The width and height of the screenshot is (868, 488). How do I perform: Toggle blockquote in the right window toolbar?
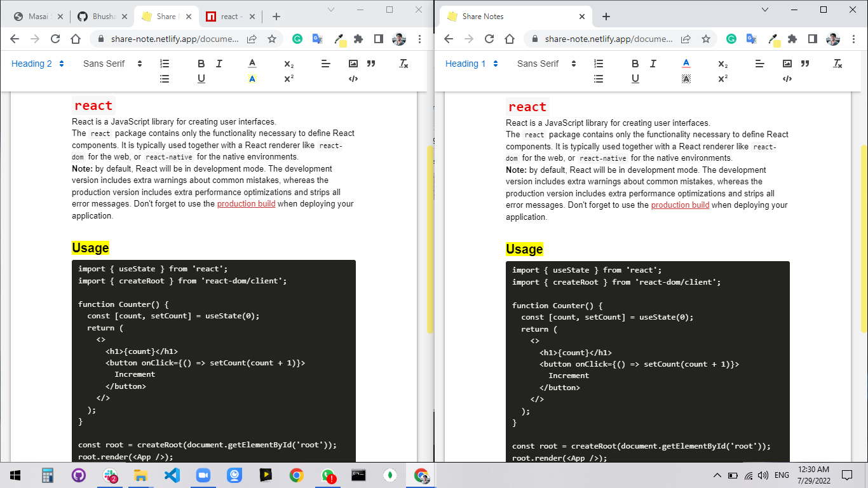coord(805,64)
